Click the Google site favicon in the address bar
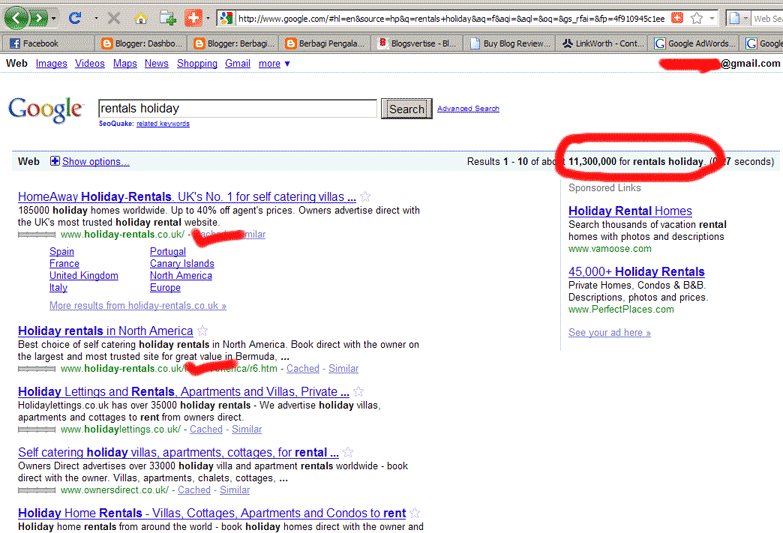This screenshot has height=533, width=783. (226, 18)
